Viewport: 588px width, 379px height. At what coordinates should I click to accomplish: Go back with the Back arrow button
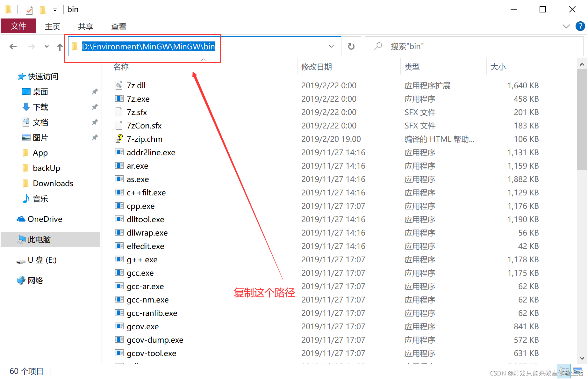click(x=13, y=47)
